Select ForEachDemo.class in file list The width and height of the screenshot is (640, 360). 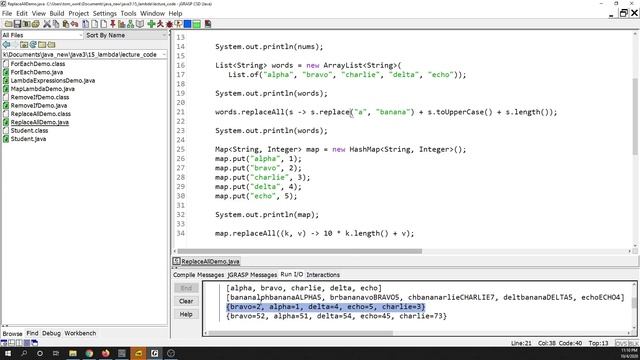38,64
